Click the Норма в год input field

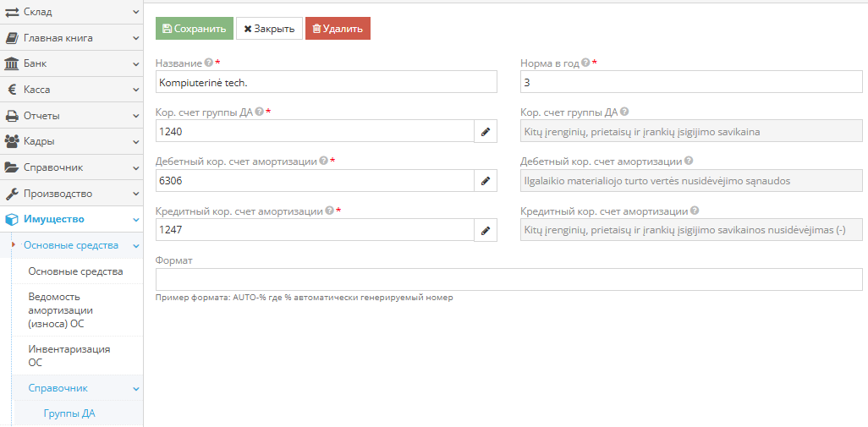(x=691, y=82)
